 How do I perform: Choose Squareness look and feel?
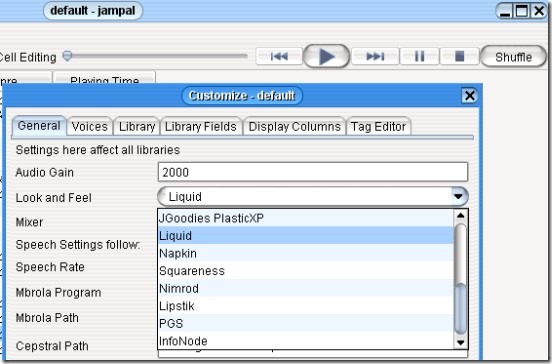[306, 271]
